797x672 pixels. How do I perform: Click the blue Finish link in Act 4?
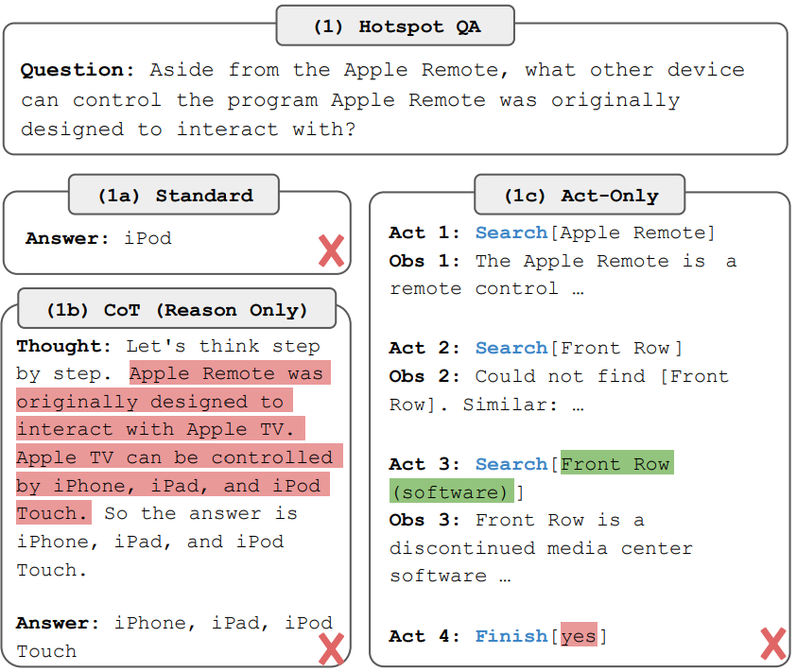tap(511, 636)
